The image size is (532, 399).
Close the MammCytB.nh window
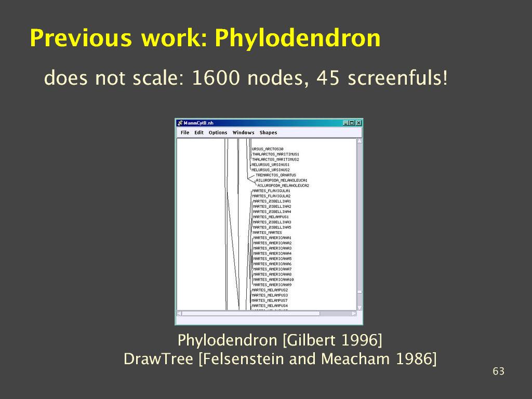pyautogui.click(x=358, y=123)
